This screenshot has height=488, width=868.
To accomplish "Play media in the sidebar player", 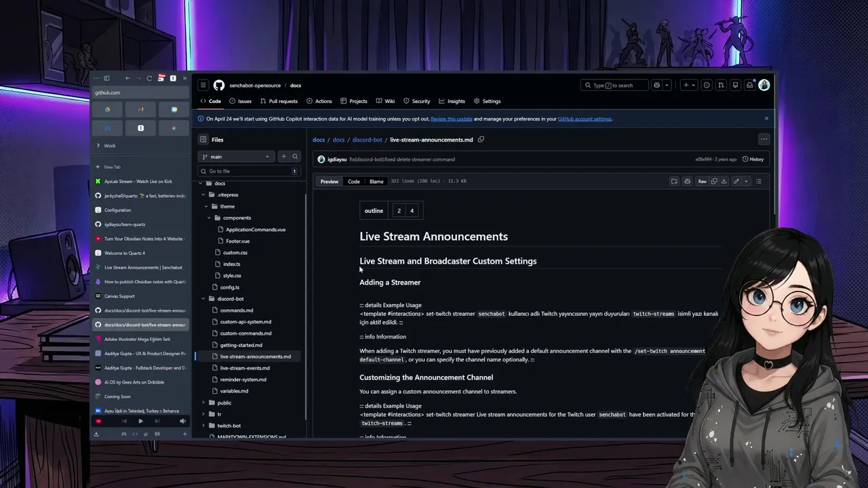I will pyautogui.click(x=140, y=421).
